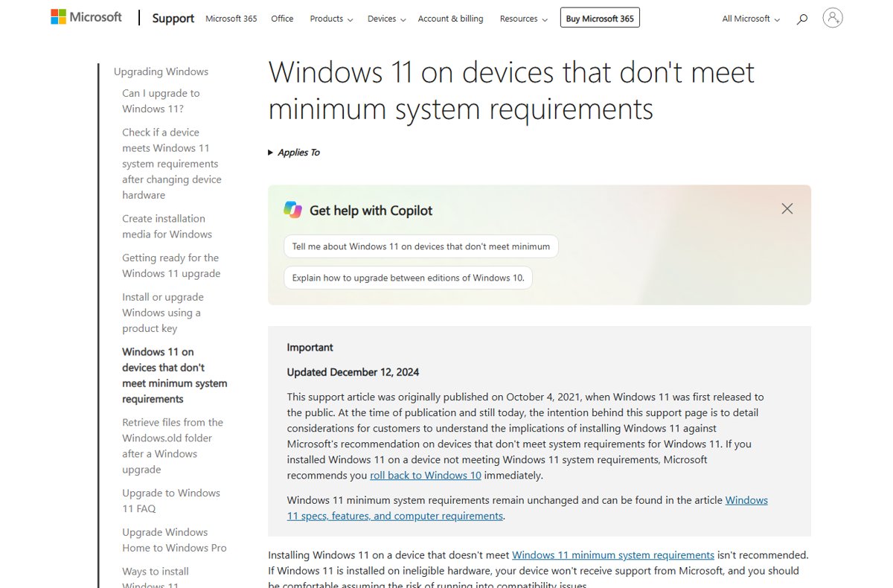Open Microsoft 365 in the top navigation
The image size is (893, 588).
pyautogui.click(x=231, y=19)
